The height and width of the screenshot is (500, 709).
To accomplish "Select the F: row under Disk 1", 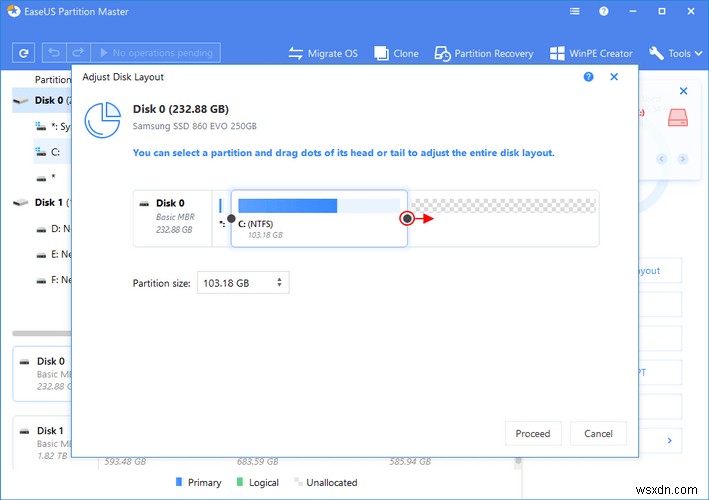I will [x=53, y=280].
